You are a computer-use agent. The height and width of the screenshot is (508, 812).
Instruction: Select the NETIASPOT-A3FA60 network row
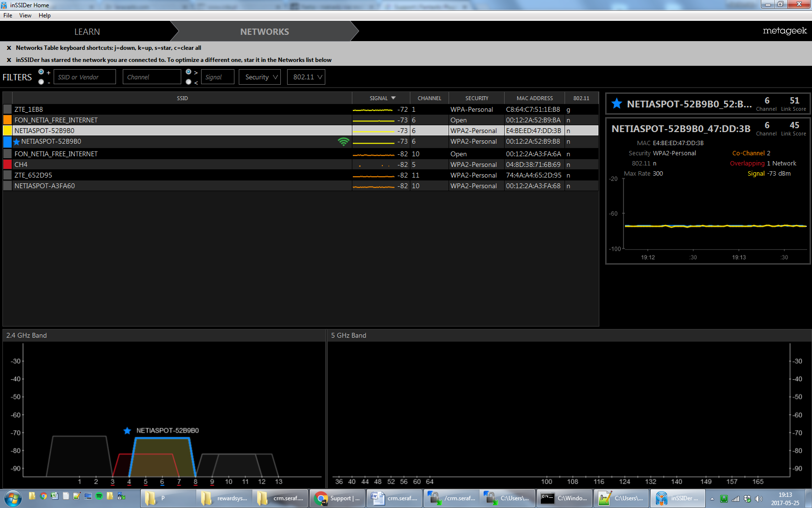(x=301, y=186)
